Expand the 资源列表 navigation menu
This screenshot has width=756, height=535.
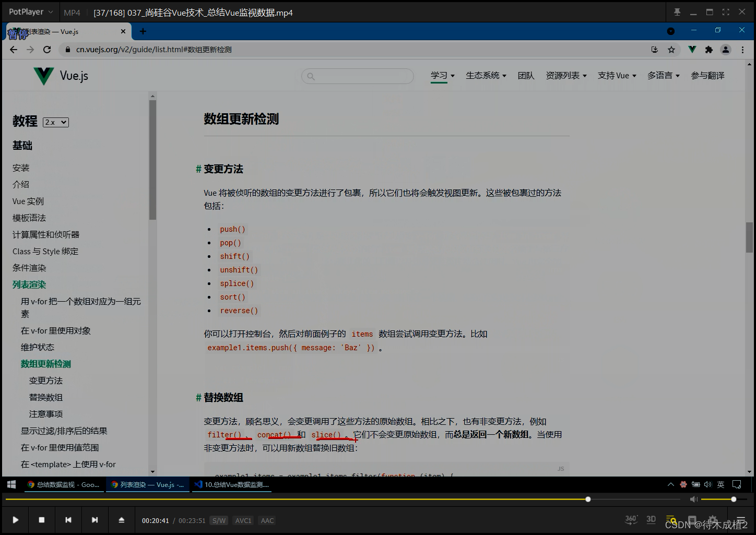(x=566, y=76)
